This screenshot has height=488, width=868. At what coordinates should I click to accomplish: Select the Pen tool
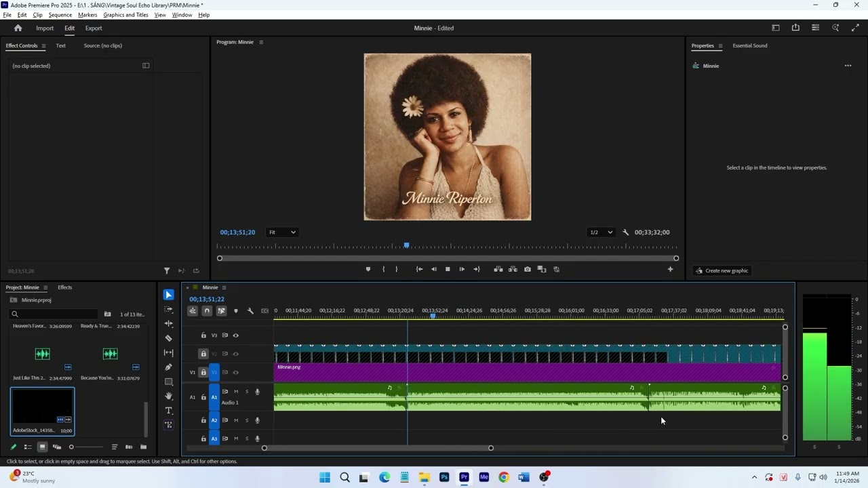(169, 367)
